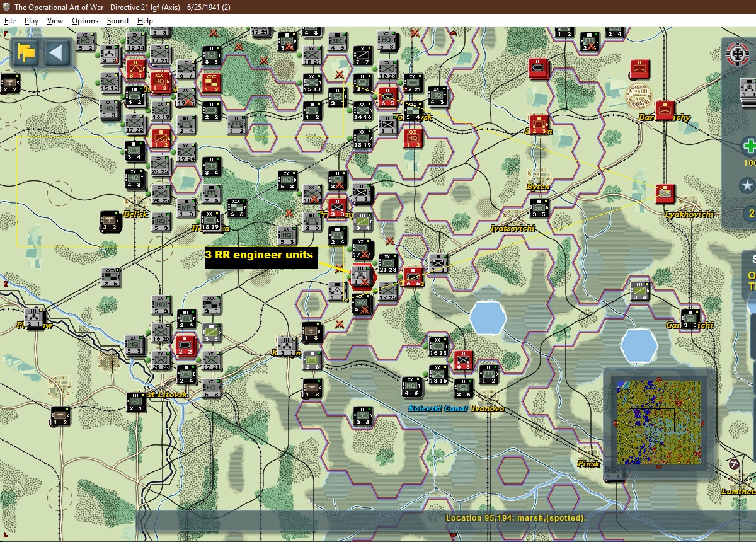Select the 21-23 infantry division counter
Viewport: 756px width, 542px height.
click(x=387, y=263)
